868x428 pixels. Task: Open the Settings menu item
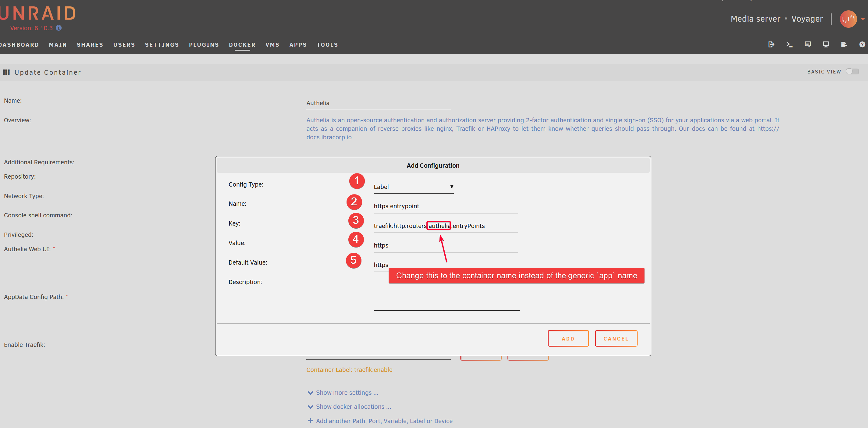coord(162,45)
